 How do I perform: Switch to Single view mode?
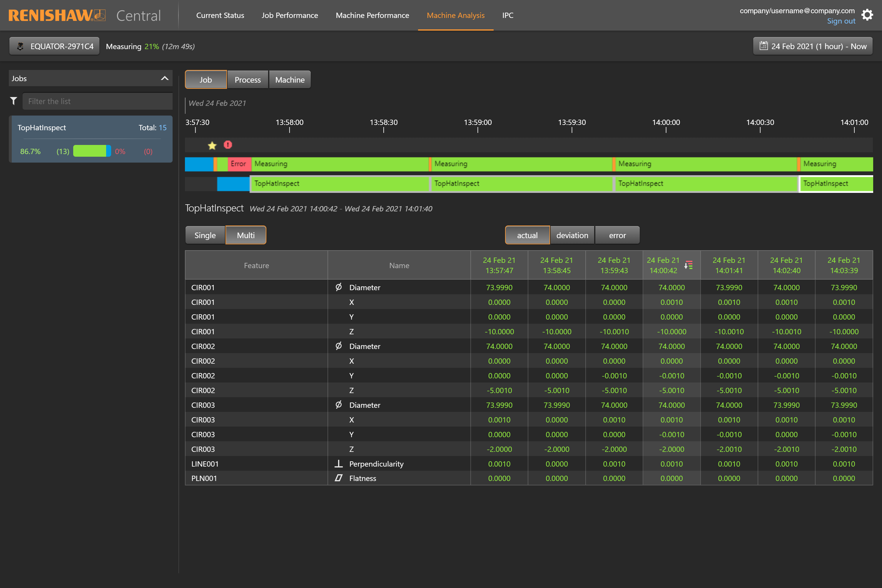click(x=205, y=235)
